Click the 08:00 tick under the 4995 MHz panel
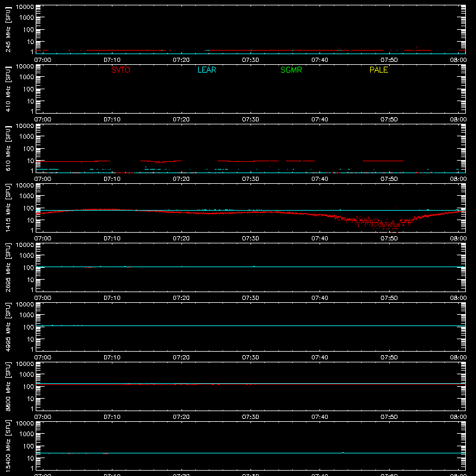The image size is (476, 476). coord(458,358)
